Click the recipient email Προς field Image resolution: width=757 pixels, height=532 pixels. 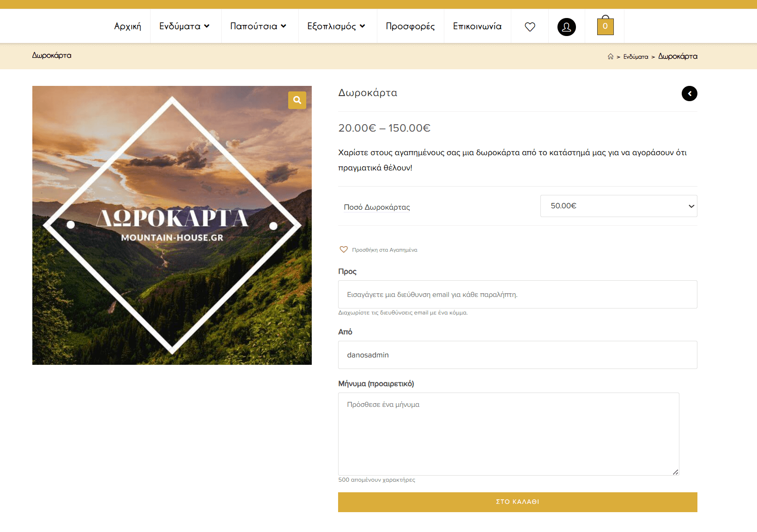517,295
